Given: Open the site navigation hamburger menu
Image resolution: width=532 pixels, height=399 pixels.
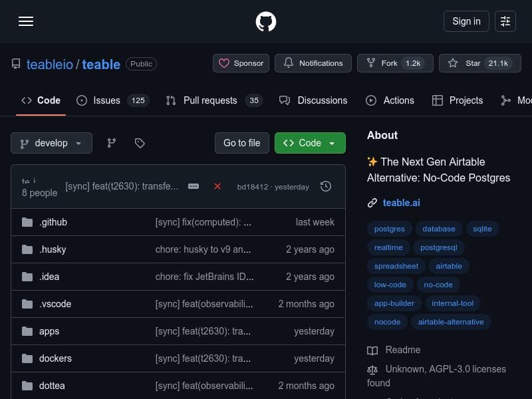Looking at the screenshot, I should click(x=26, y=21).
